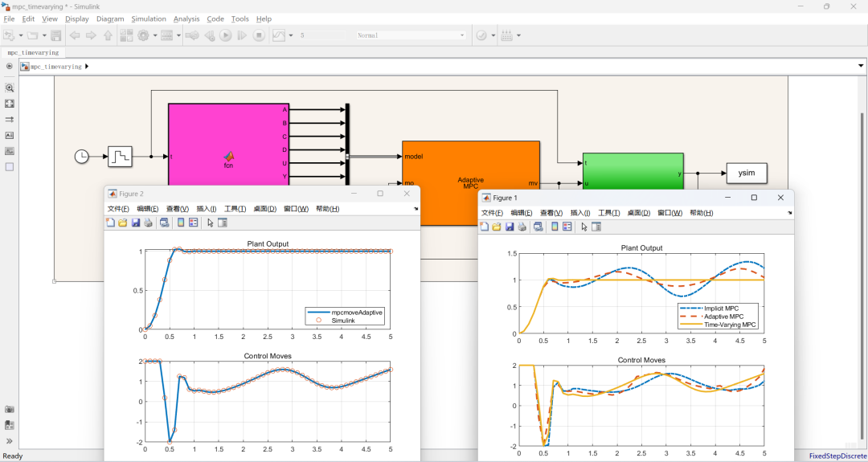The image size is (868, 462).
Task: Click the Annotation palette icon
Action: pos(10,135)
